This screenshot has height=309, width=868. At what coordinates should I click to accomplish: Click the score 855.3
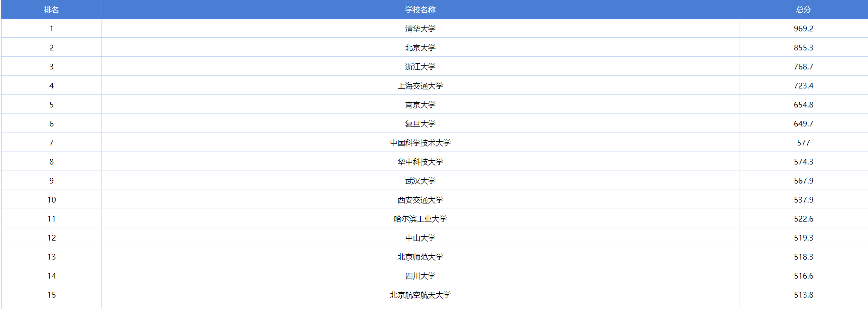(x=803, y=48)
